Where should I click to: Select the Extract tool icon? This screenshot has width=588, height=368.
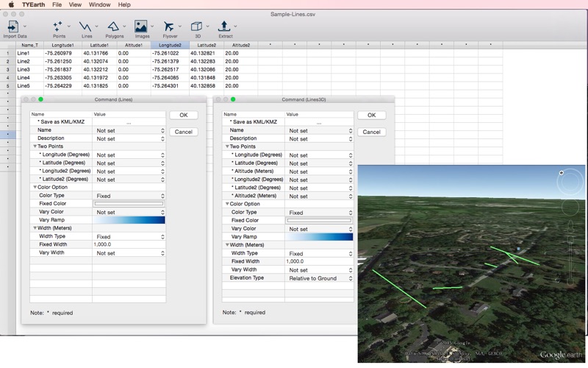pyautogui.click(x=224, y=26)
